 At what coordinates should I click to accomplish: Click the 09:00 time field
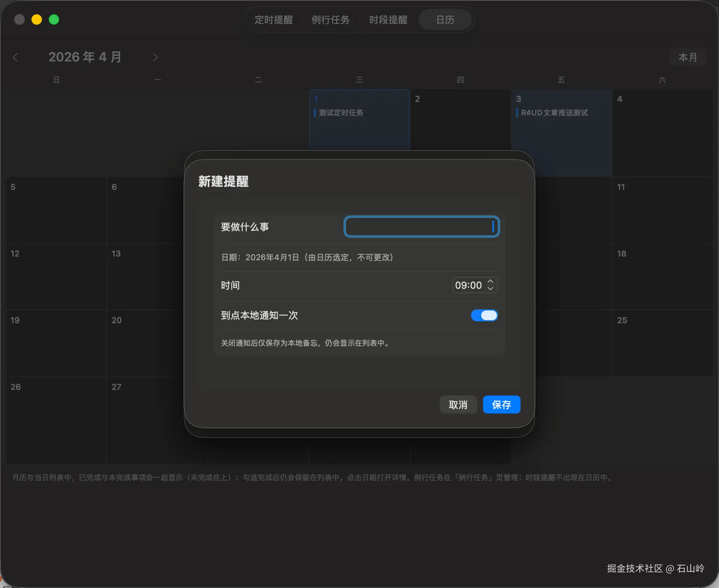coord(468,285)
